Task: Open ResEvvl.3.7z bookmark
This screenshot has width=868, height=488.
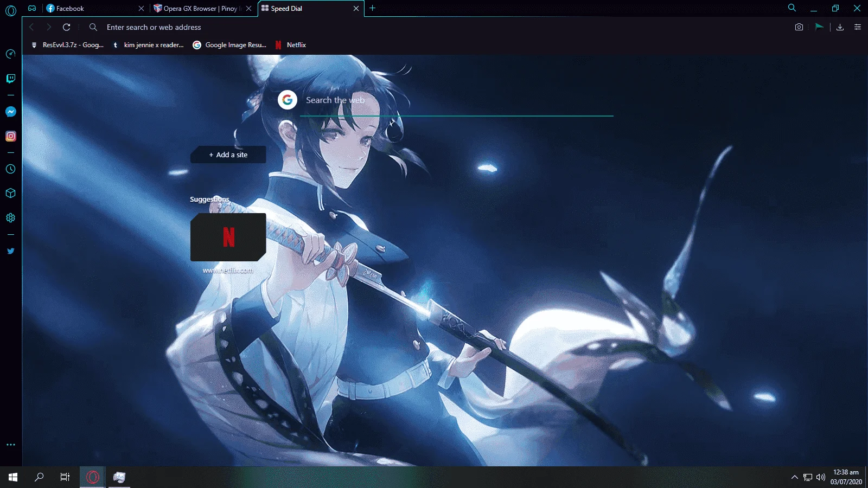Action: click(67, 45)
